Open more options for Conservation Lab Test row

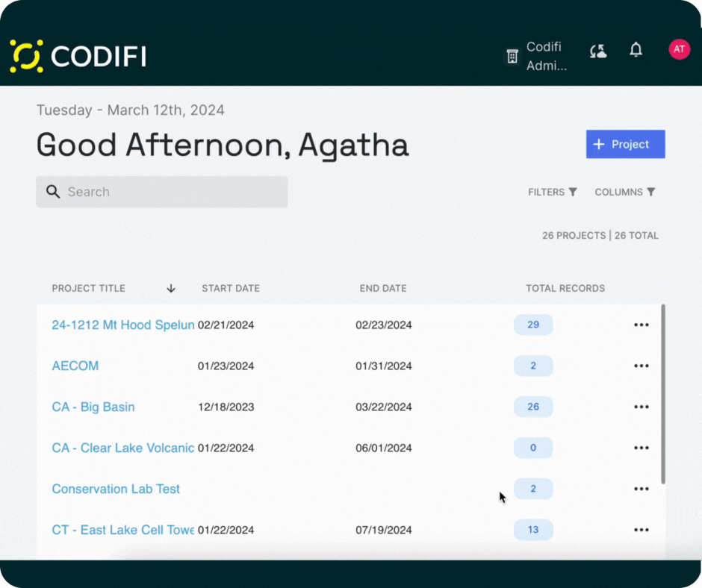pos(641,489)
